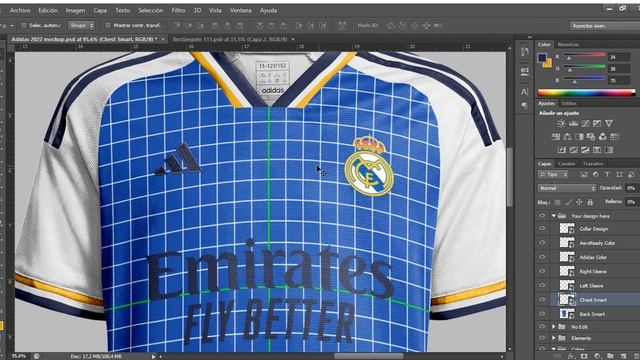Pick a color from the spectrum ramp
The width and height of the screenshot is (640, 360).
pyautogui.click(x=587, y=93)
